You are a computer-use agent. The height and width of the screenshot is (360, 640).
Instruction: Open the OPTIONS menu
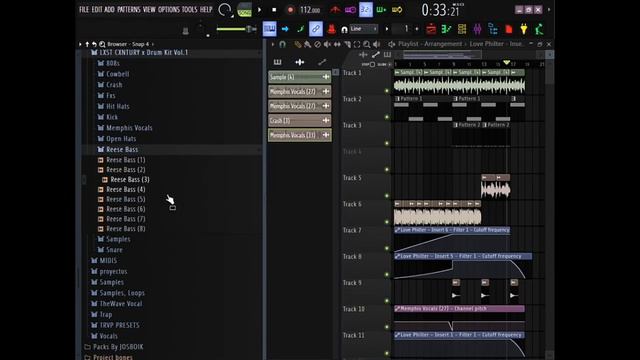pyautogui.click(x=169, y=9)
